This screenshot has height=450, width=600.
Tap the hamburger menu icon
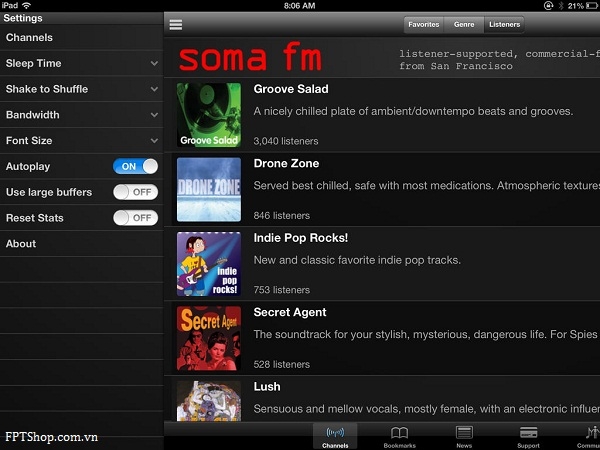pyautogui.click(x=176, y=24)
